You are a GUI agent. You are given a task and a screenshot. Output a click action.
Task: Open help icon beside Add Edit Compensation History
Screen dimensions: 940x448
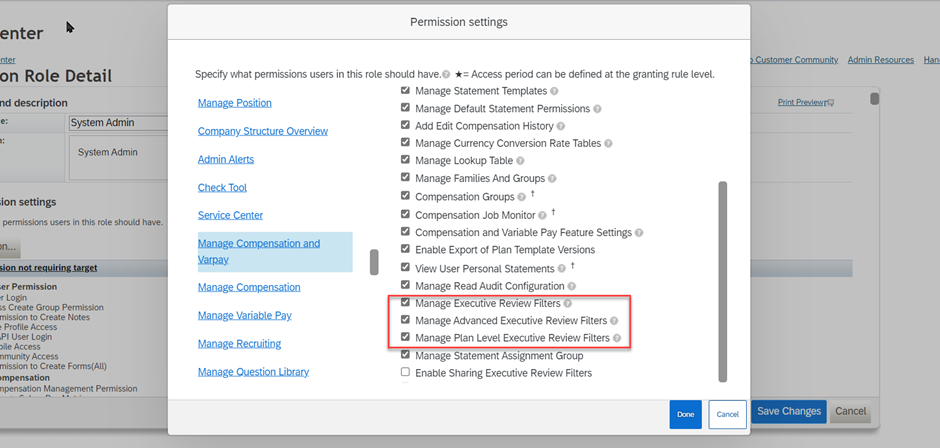[561, 127]
